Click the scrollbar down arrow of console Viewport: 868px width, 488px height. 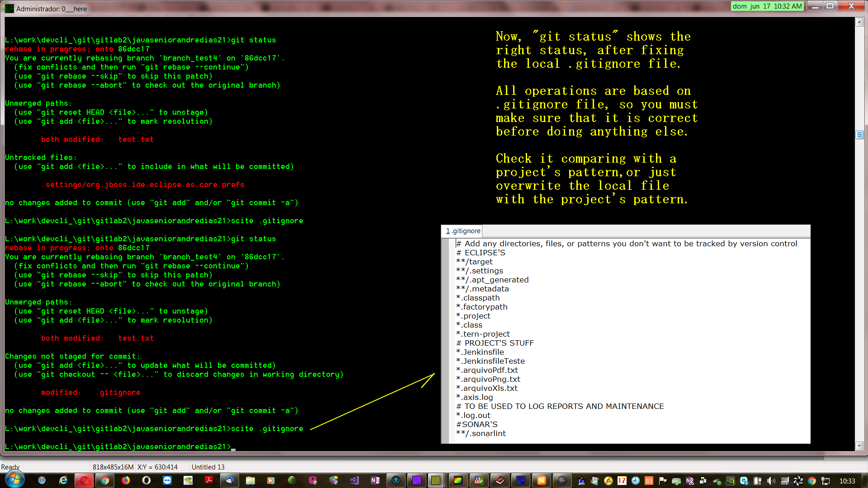tap(859, 446)
